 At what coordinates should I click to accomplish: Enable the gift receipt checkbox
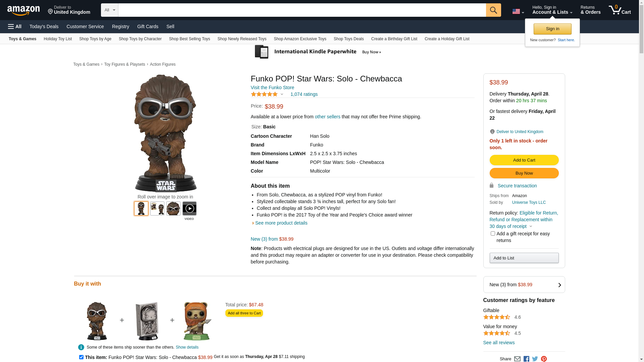492,233
